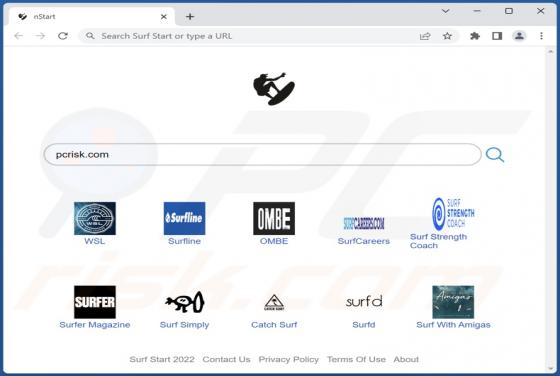Click the scrollbar down arrow
560x376 pixels.
550,368
